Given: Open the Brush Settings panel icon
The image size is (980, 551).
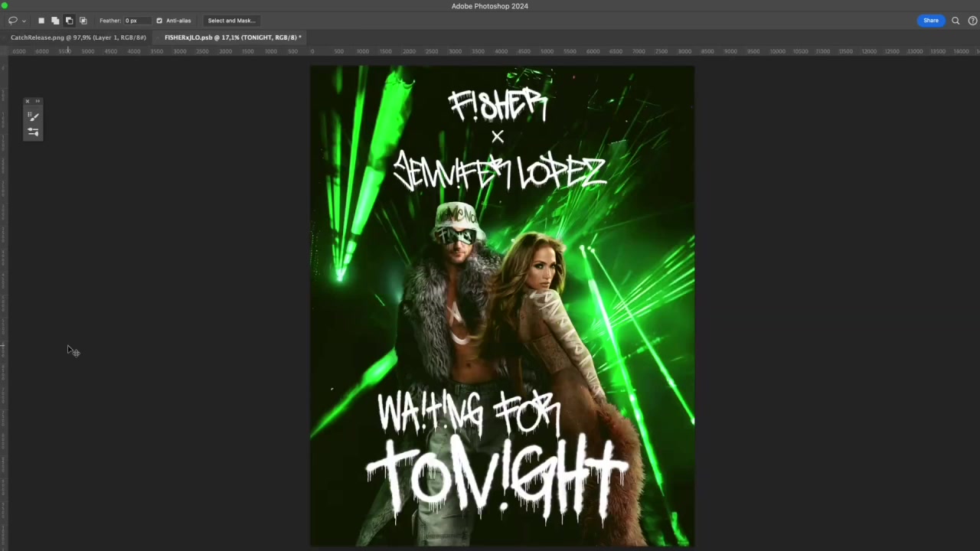Looking at the screenshot, I should (33, 116).
